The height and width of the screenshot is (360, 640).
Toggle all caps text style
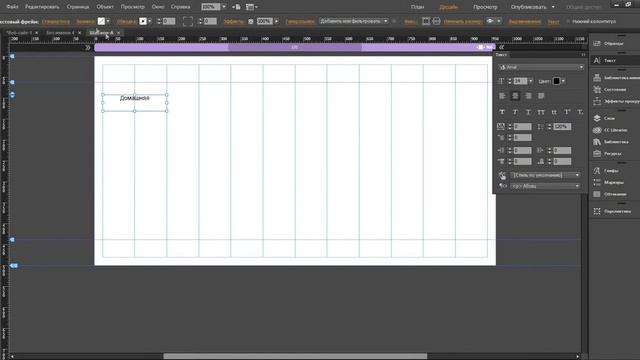[x=541, y=112]
